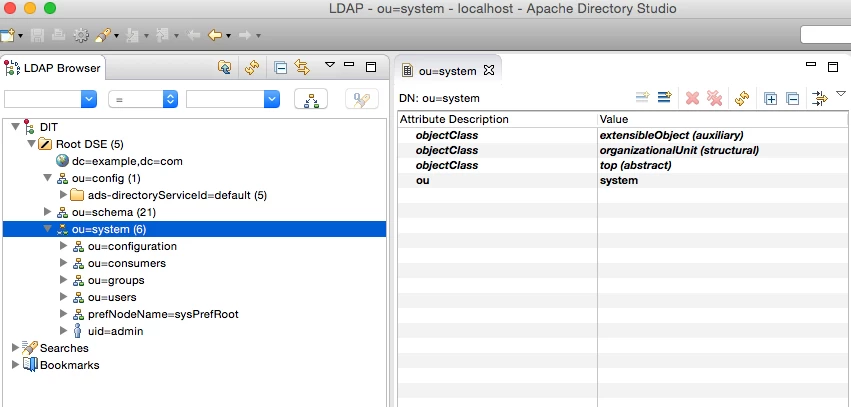This screenshot has width=851, height=407.
Task: Select the ou=system editor tab
Action: (x=447, y=71)
